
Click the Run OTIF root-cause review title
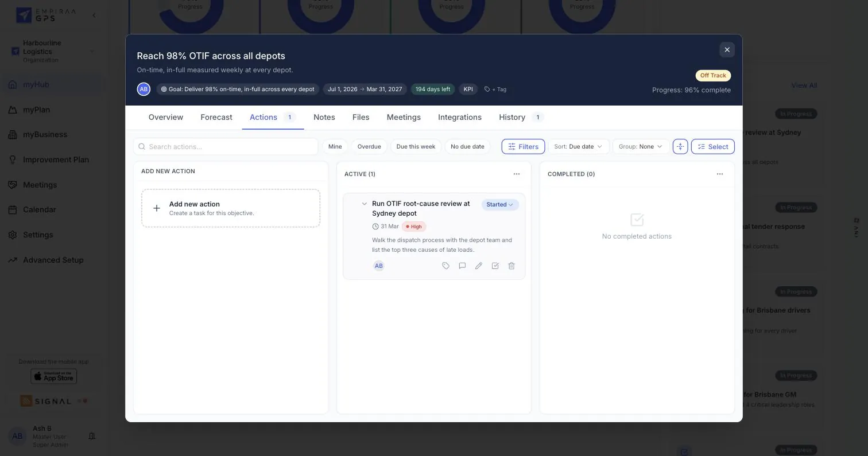(x=421, y=208)
